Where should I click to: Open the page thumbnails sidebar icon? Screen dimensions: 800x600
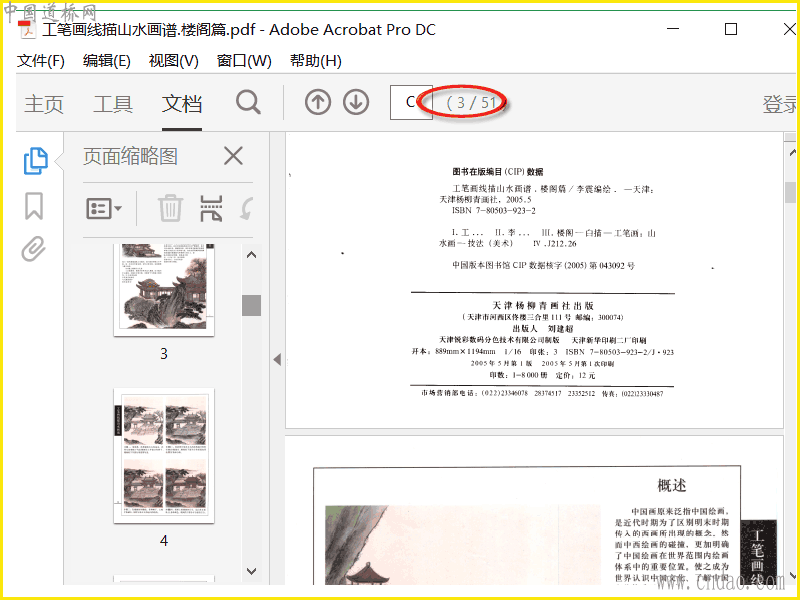(36, 161)
